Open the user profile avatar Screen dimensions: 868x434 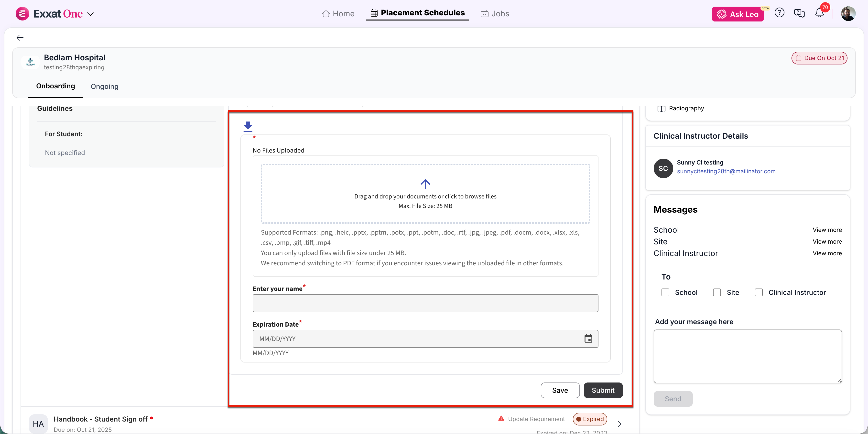[x=848, y=13]
